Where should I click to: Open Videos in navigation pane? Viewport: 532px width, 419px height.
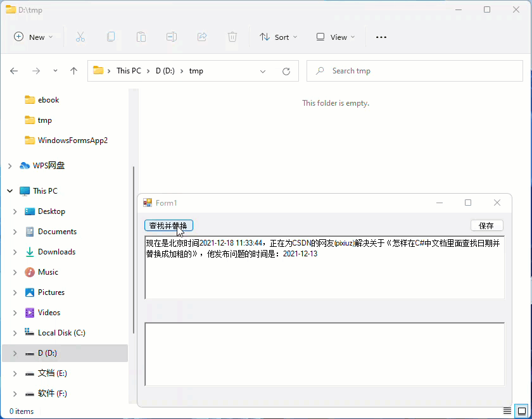(x=49, y=313)
